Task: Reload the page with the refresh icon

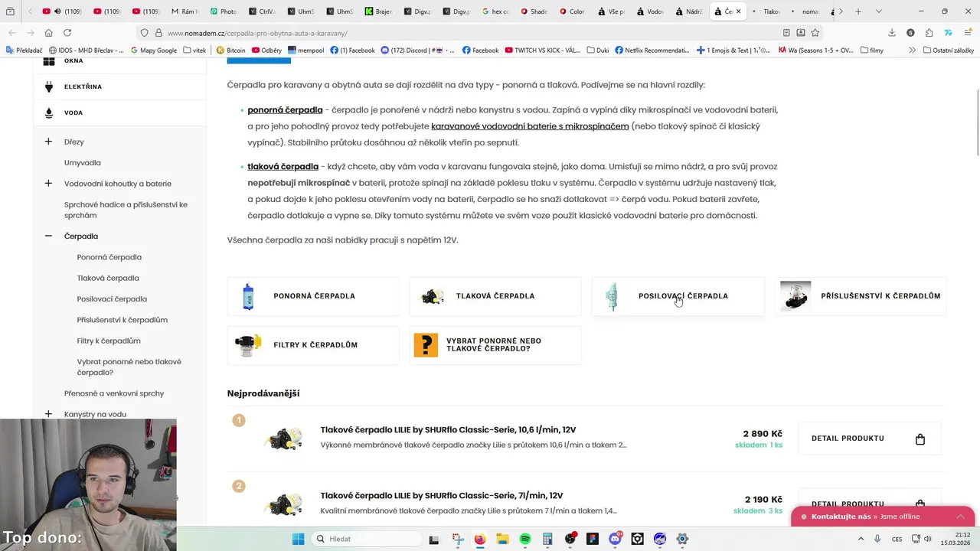Action: [67, 33]
